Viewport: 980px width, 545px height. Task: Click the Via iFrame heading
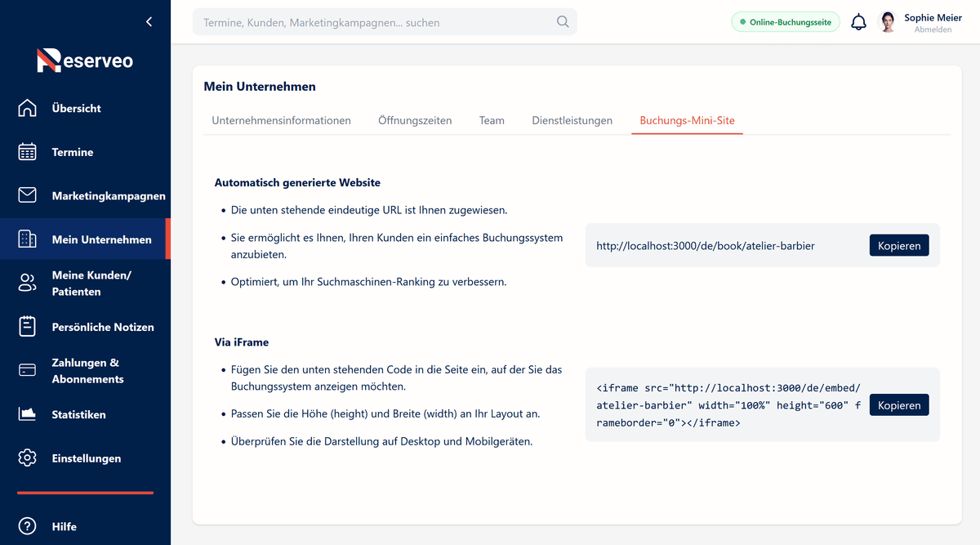(x=242, y=342)
